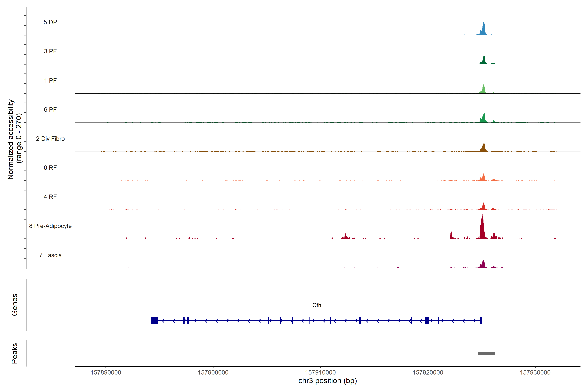Screen dimensions: 588x392
Task: Click the 5 DP track label
Action: [x=50, y=22]
